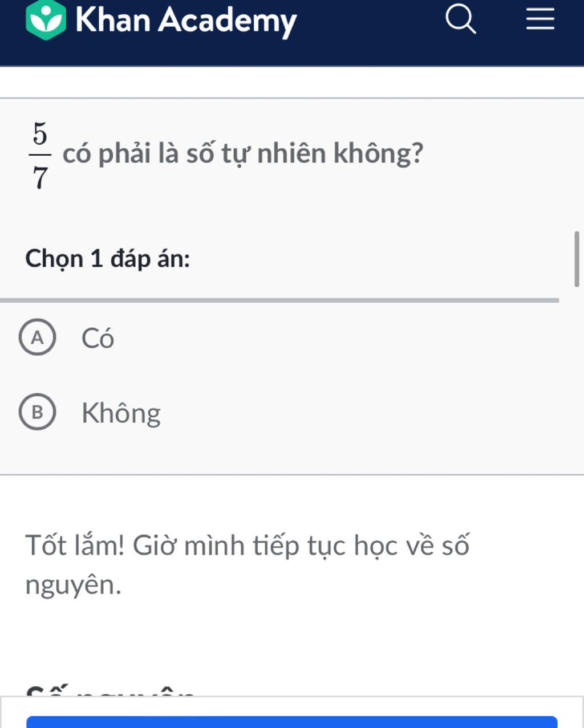Open the hamburger navigation menu
The image size is (584, 728).
coord(540,21)
